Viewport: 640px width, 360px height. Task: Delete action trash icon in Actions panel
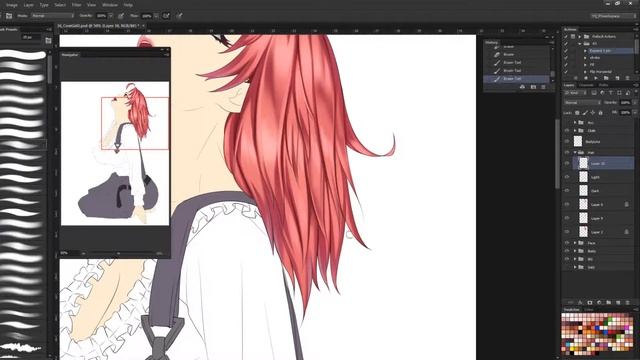click(627, 78)
